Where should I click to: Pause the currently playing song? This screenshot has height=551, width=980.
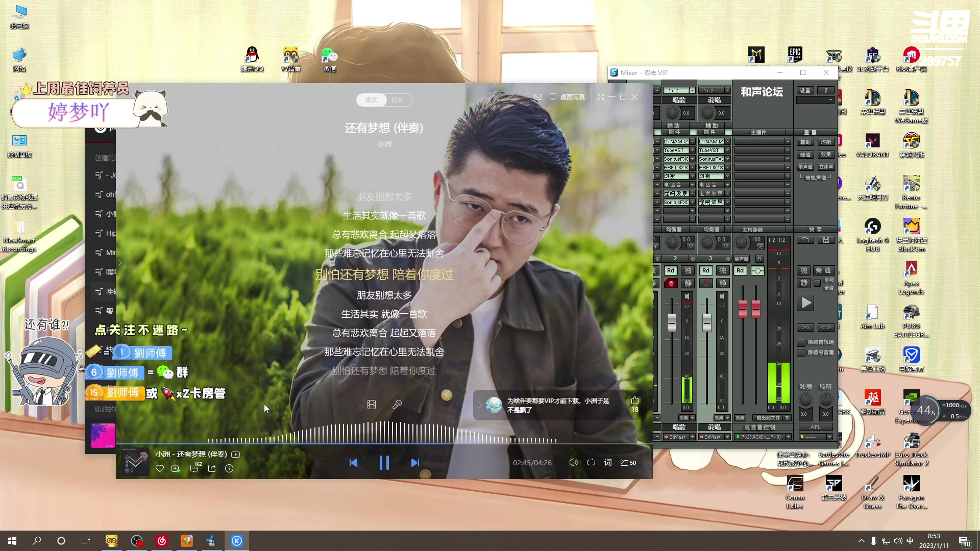point(384,463)
